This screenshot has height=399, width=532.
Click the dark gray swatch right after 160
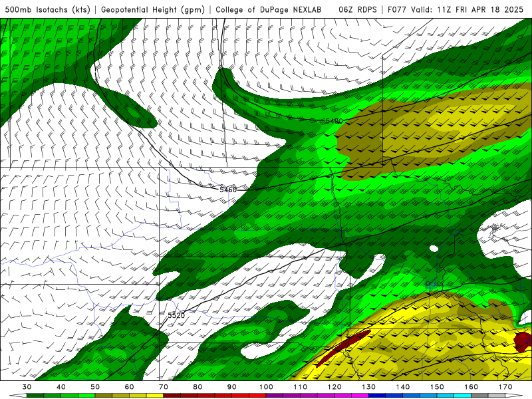(479, 396)
